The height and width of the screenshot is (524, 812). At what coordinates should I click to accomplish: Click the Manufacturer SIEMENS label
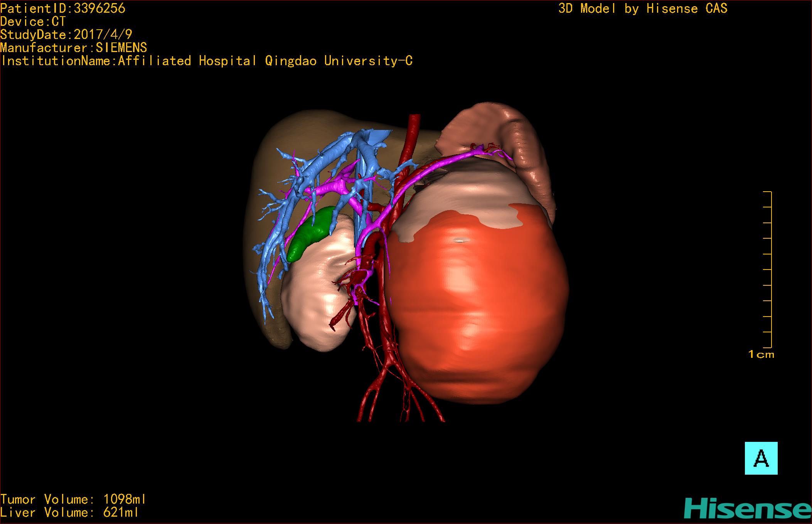click(73, 48)
